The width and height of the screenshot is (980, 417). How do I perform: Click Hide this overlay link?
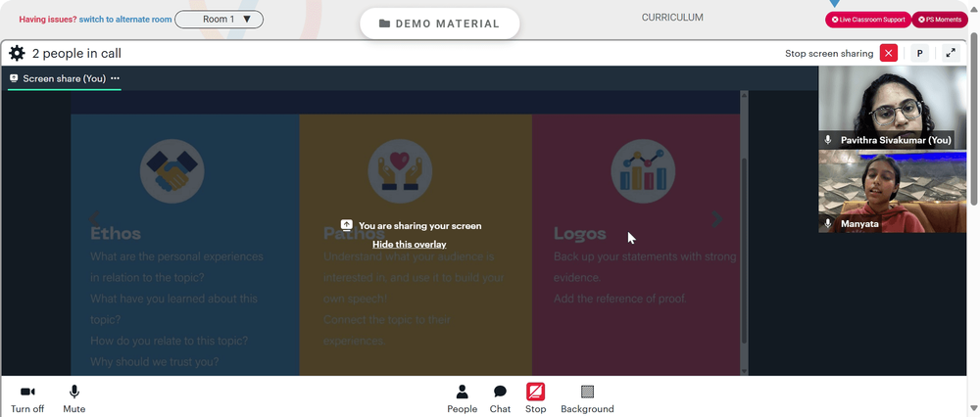[x=410, y=244]
